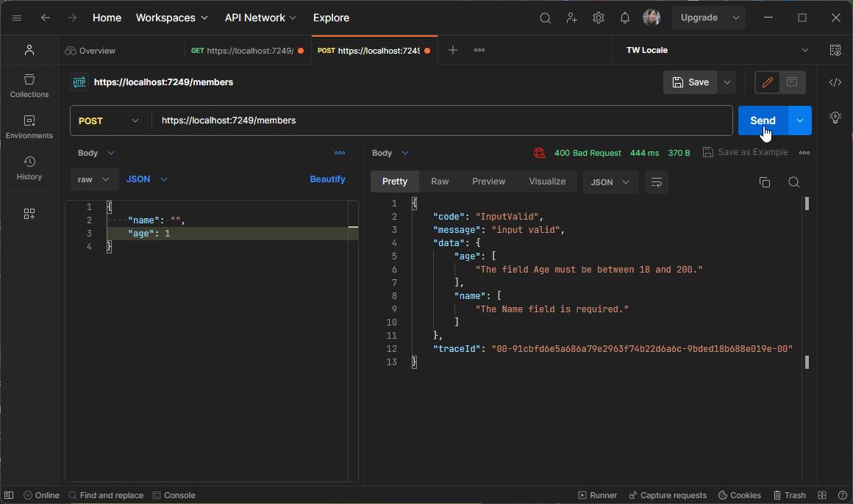The width and height of the screenshot is (853, 504).
Task: Open the hamburger menu icon
Action: point(17,18)
